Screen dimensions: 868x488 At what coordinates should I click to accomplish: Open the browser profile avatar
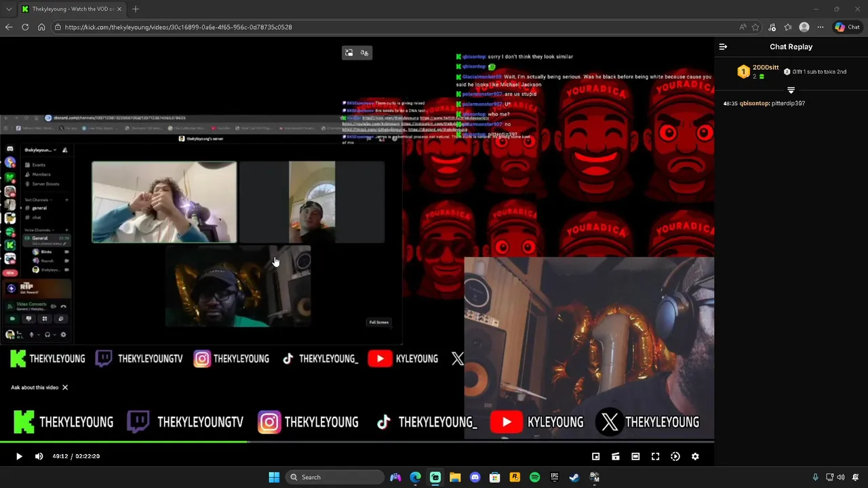click(804, 27)
